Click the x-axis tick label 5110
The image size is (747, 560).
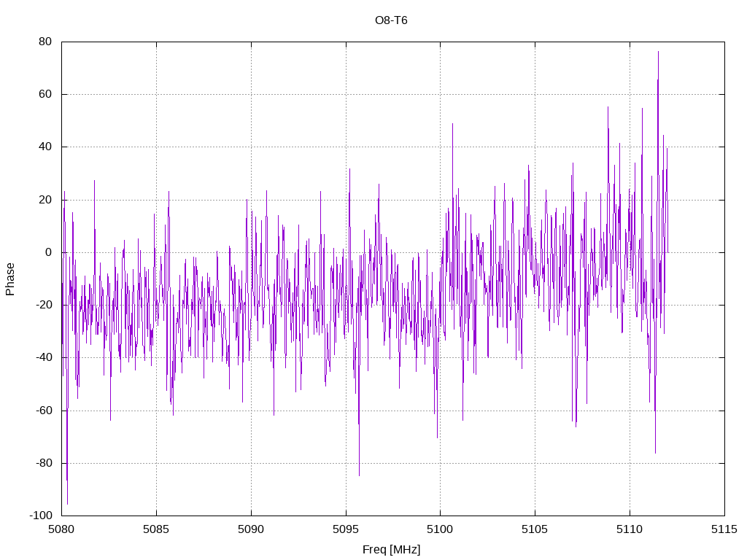630,529
